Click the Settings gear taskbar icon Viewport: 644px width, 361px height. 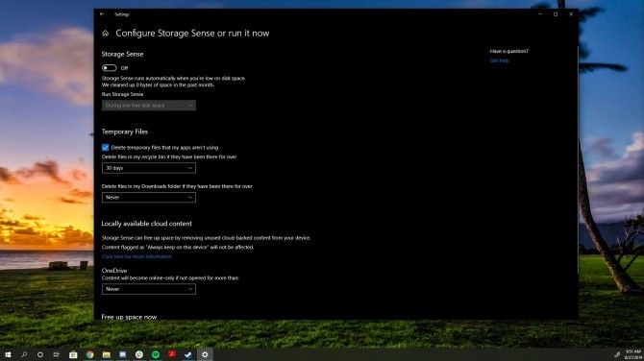pos(205,354)
